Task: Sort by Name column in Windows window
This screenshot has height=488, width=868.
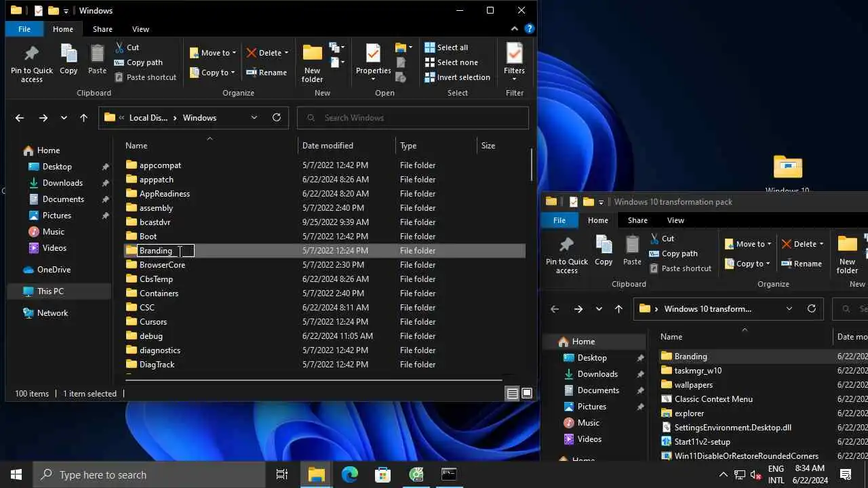Action: tap(210, 146)
